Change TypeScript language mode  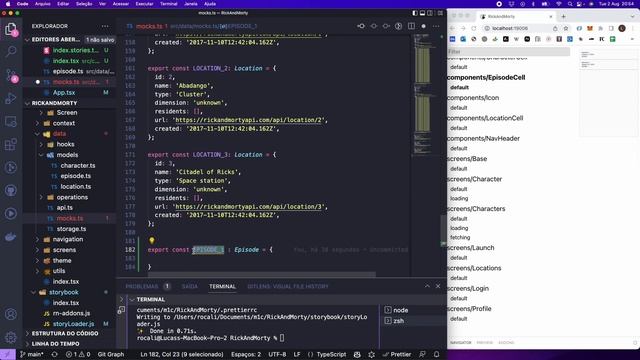(x=331, y=354)
